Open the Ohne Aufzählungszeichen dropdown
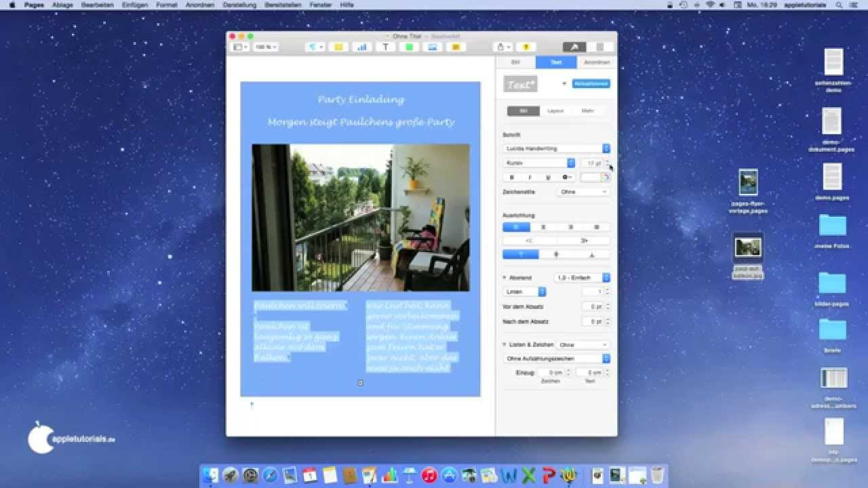Screen dimensions: 868x488 [x=557, y=359]
